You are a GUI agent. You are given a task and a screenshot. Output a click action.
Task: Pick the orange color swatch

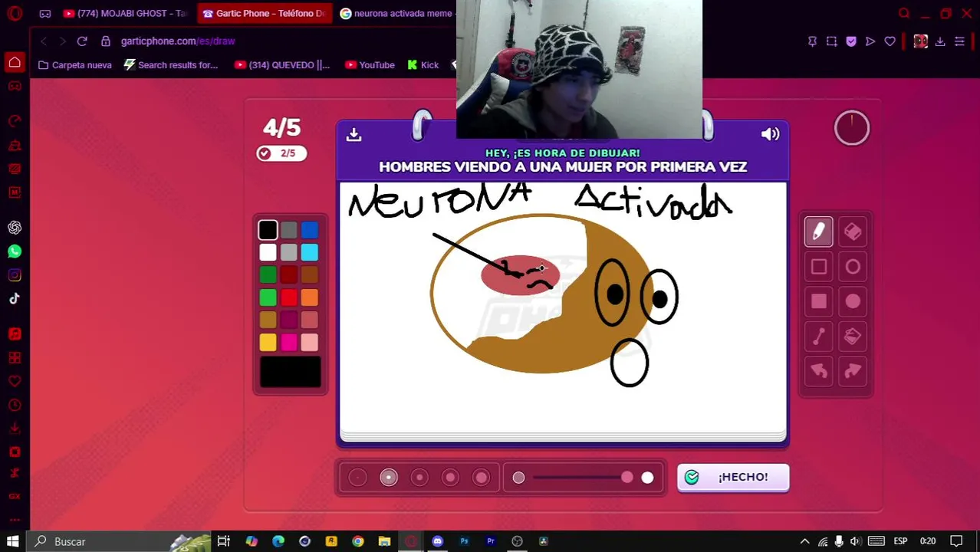click(309, 297)
